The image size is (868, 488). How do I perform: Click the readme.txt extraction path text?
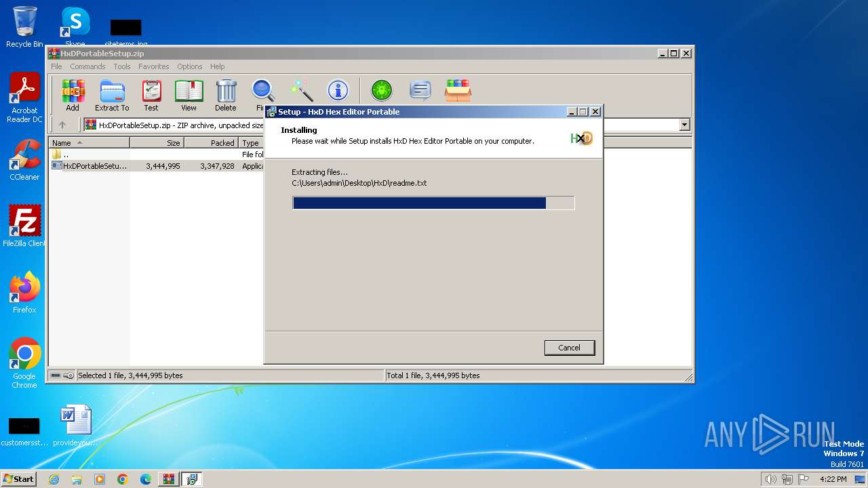[x=359, y=183]
